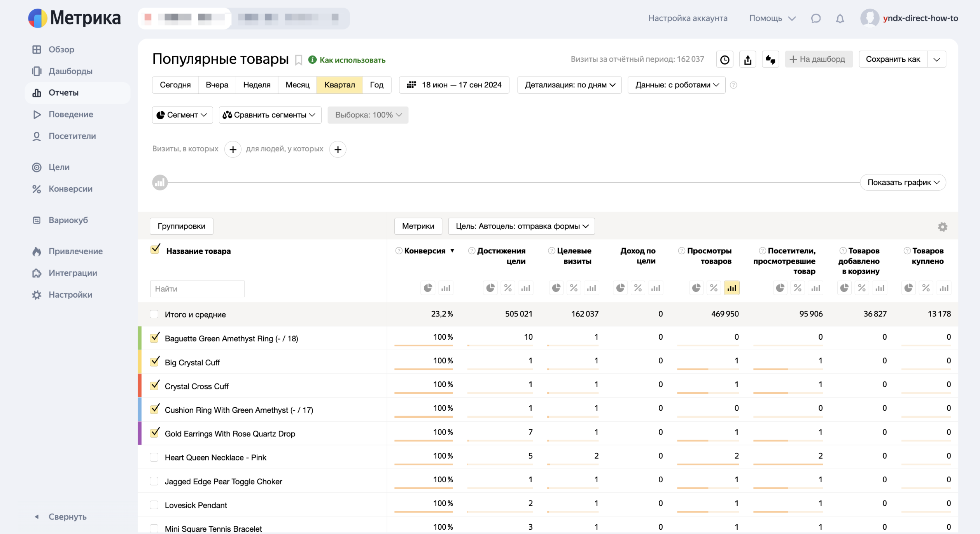Uncheck the Big Crystal Cuff row checkbox
This screenshot has height=534, width=980.
[x=154, y=362]
